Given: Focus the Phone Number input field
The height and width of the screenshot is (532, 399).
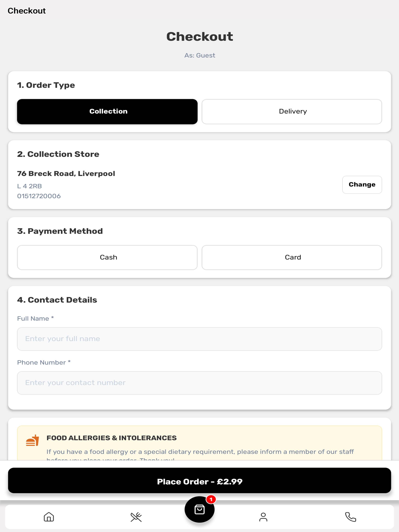Looking at the screenshot, I should tap(199, 383).
